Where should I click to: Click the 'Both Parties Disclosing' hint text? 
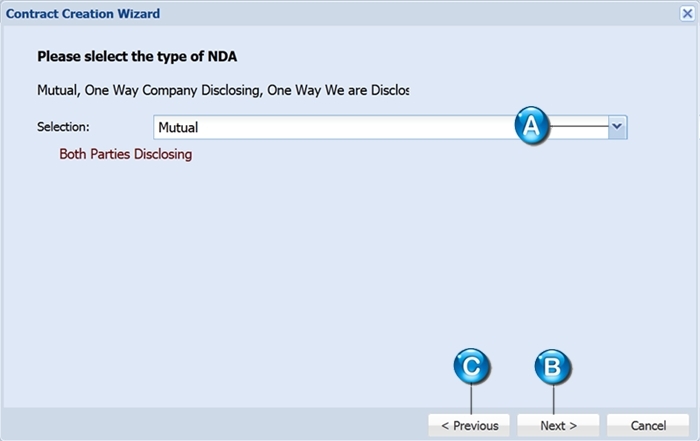click(x=125, y=154)
